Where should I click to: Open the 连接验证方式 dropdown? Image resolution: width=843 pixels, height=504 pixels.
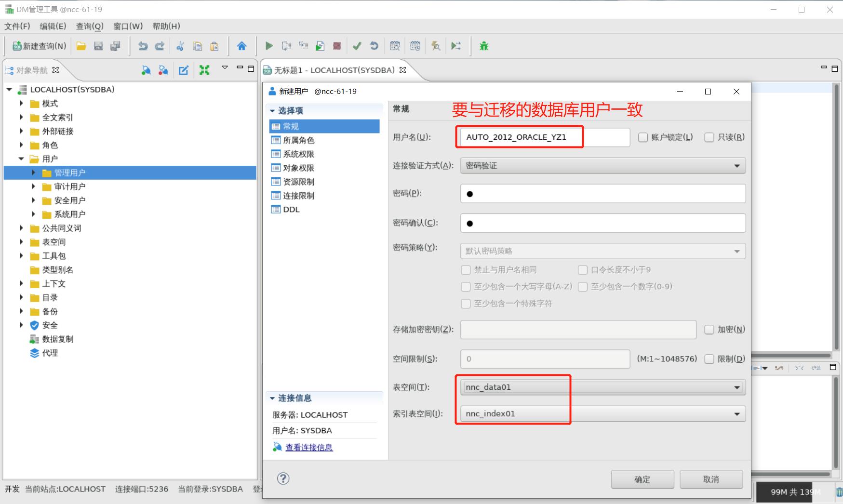click(603, 166)
